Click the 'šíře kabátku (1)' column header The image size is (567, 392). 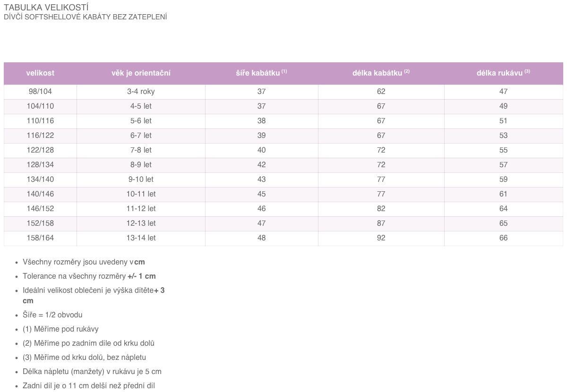coord(261,73)
